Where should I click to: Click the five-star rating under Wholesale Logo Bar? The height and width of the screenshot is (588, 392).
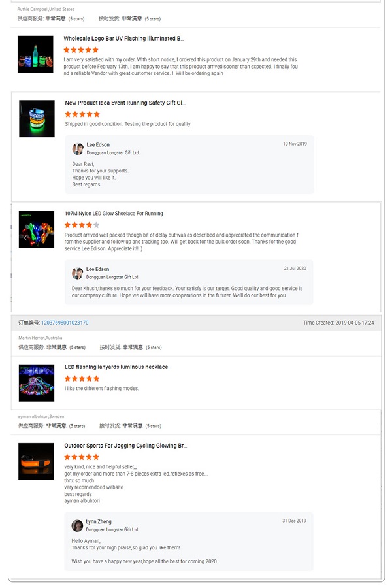point(81,50)
